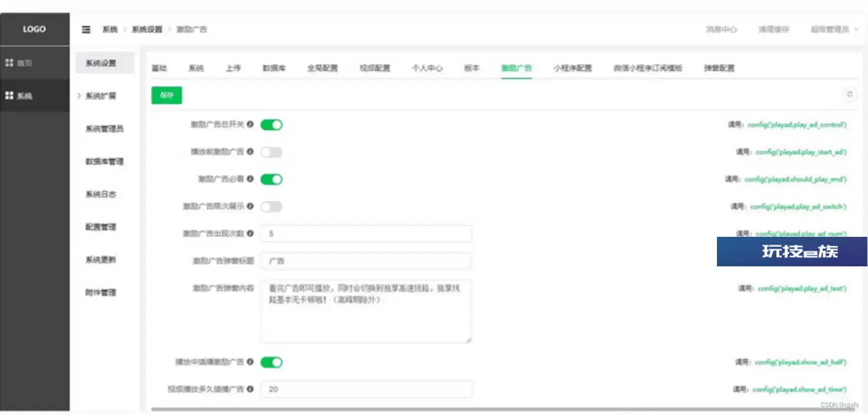This screenshot has width=868, height=414.
Task: Click info icon next to 视频播放多久插播广告
Action: 250,389
